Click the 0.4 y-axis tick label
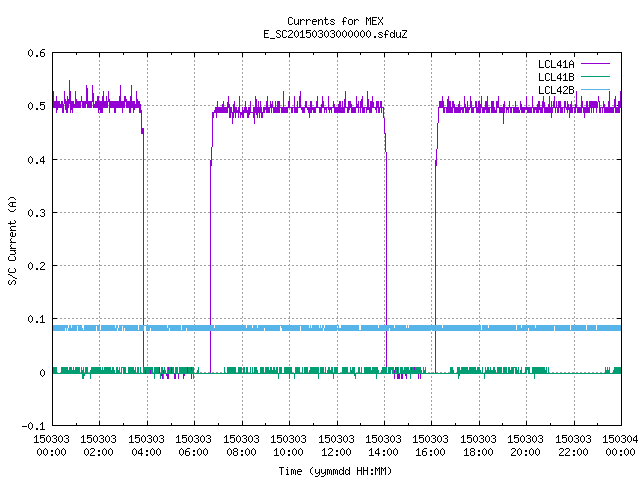Image resolution: width=640 pixels, height=480 pixels. pyautogui.click(x=37, y=160)
